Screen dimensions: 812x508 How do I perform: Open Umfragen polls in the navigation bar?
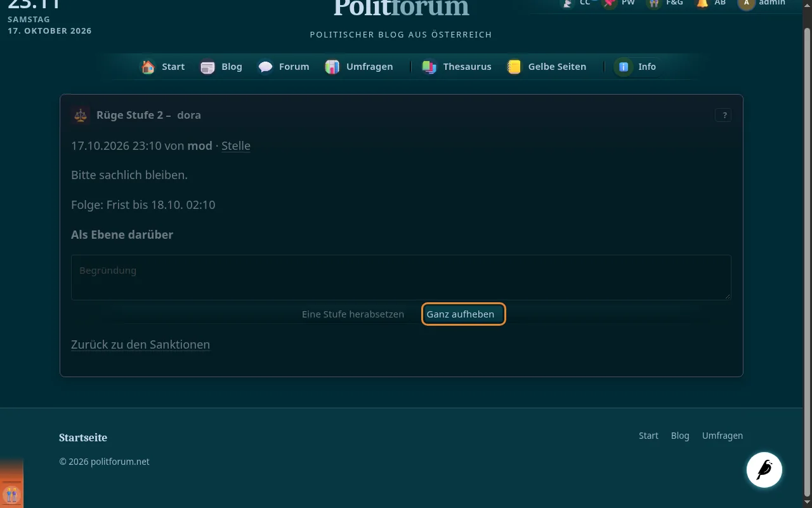359,67
